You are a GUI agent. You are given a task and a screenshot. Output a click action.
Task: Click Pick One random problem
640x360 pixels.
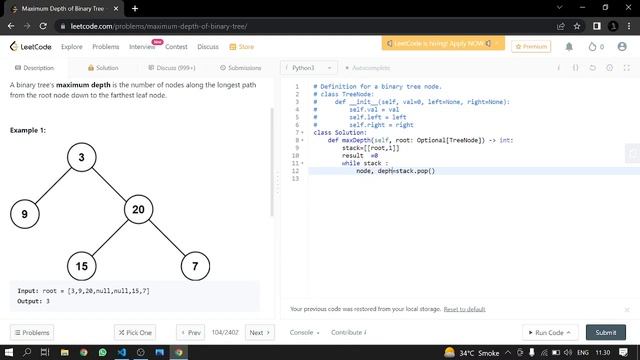pos(135,333)
